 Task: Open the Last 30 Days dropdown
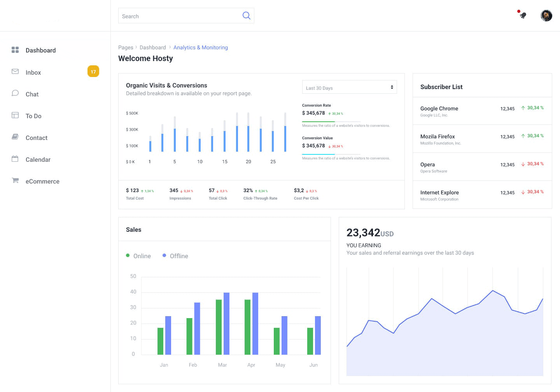[349, 87]
